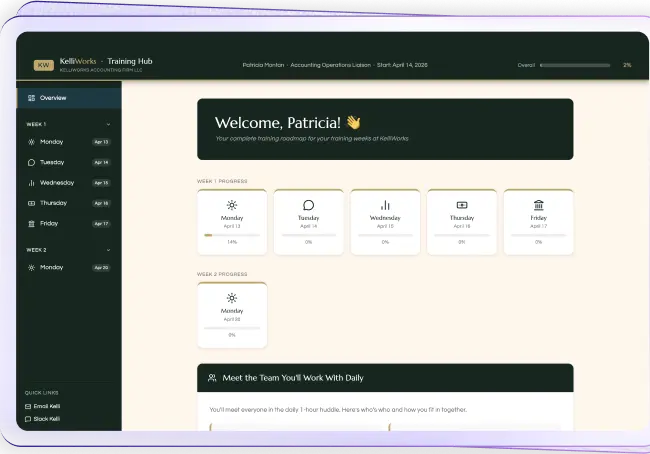650x454 pixels.
Task: Open Week 2 Monday Apr 20 in sidebar
Action: (x=69, y=267)
